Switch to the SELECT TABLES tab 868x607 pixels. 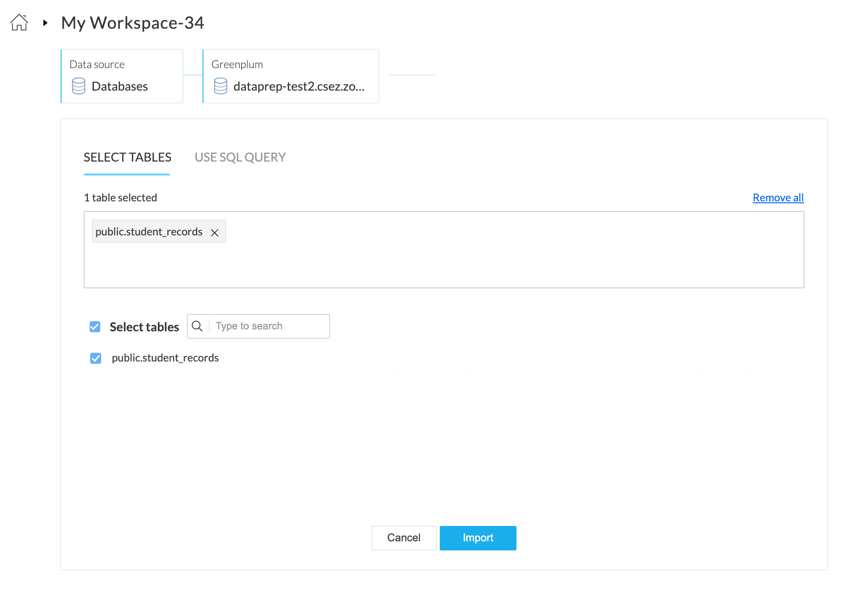tap(127, 157)
